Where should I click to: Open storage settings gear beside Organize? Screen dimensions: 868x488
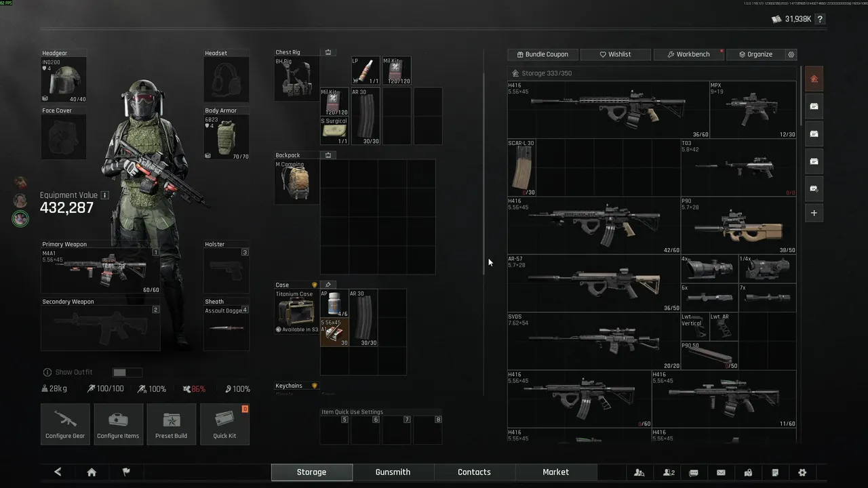point(791,54)
